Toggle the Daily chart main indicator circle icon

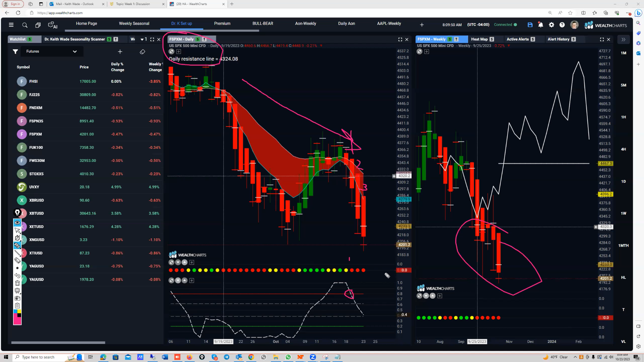171,52
